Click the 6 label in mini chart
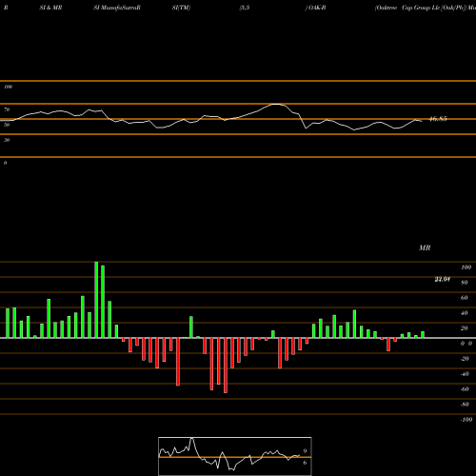This screenshot has height=476, width=476. tap(305, 463)
